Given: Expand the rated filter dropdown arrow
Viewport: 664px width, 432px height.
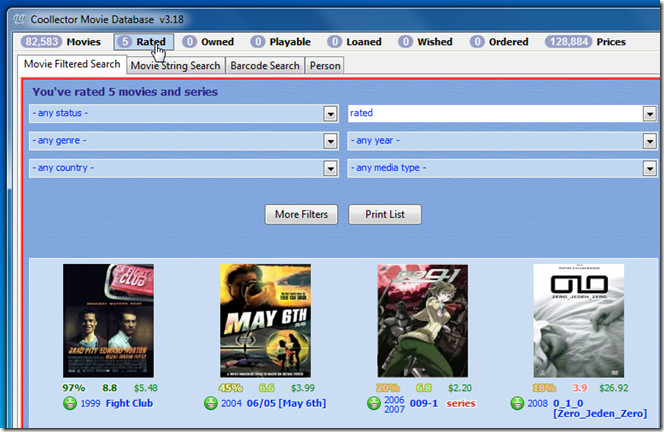Looking at the screenshot, I should click(650, 114).
